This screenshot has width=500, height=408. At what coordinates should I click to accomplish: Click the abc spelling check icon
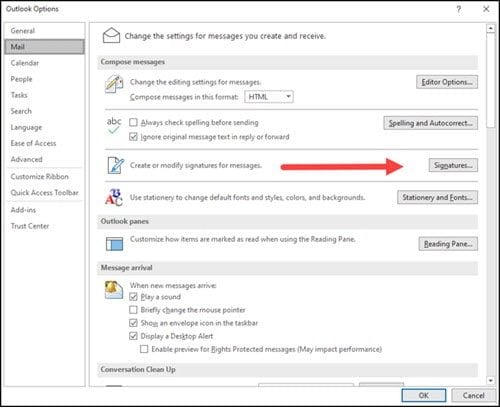pyautogui.click(x=114, y=125)
